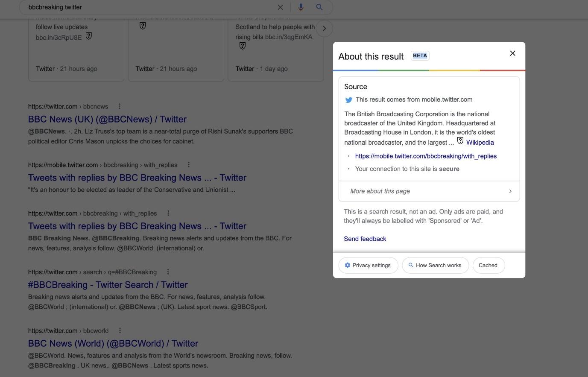Open mobile.twitter.com bbcbreaking with_replies URL

click(x=426, y=156)
